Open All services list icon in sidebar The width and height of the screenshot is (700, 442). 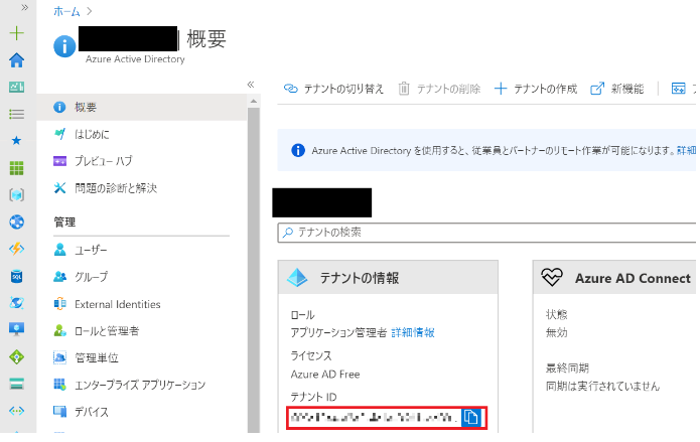click(17, 114)
